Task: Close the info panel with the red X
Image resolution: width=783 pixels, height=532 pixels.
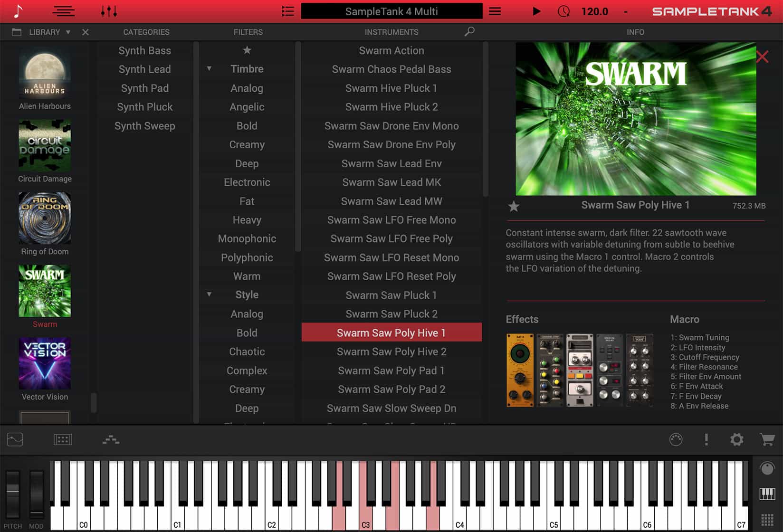Action: pos(762,57)
